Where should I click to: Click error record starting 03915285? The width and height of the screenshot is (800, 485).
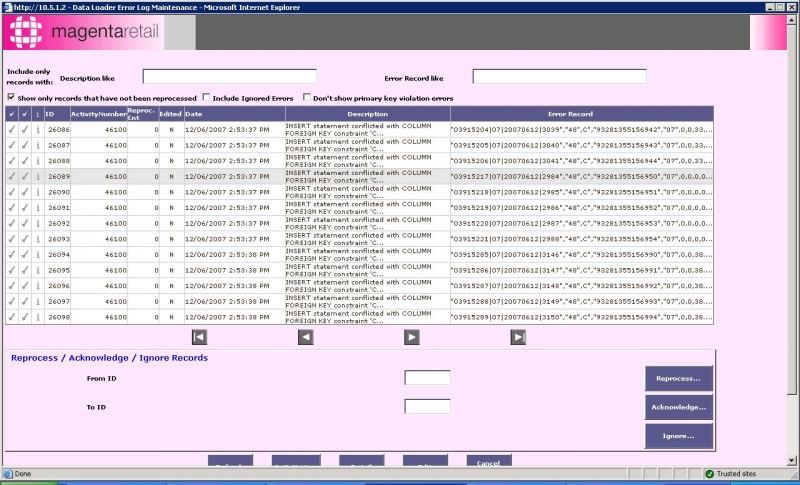582,254
